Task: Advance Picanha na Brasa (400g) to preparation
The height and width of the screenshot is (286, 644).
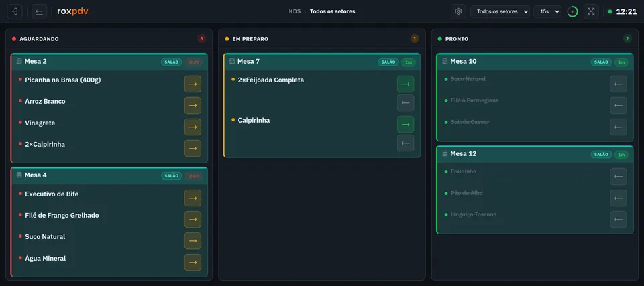Action: tap(193, 84)
